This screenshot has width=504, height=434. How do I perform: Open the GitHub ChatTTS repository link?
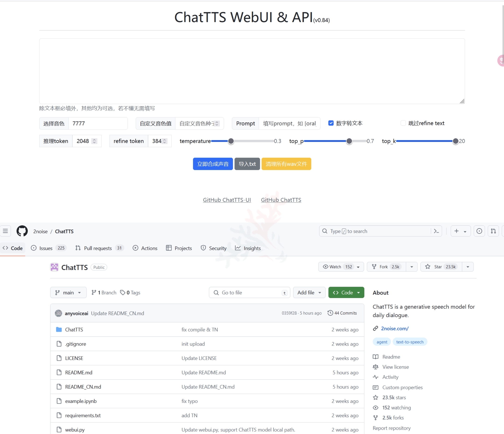pyautogui.click(x=281, y=200)
